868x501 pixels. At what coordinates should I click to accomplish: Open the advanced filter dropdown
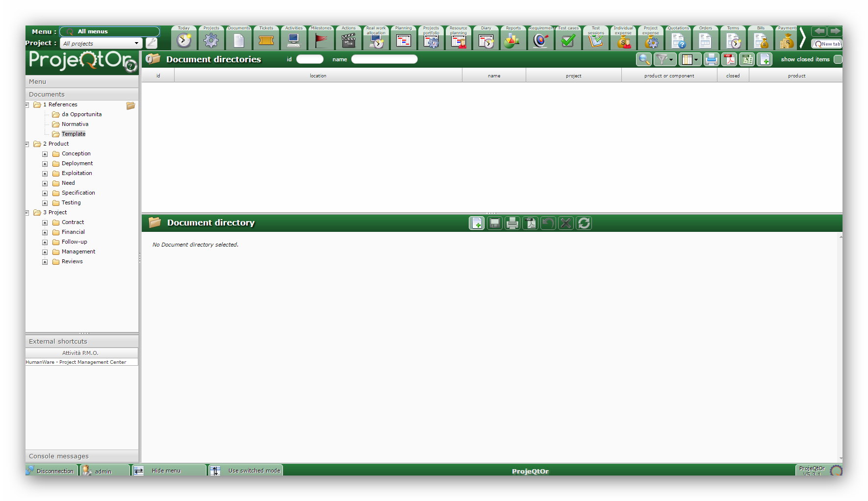(x=664, y=60)
